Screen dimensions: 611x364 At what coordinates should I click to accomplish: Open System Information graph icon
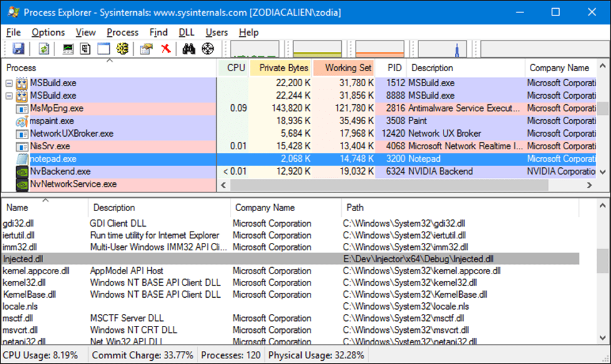(x=68, y=49)
